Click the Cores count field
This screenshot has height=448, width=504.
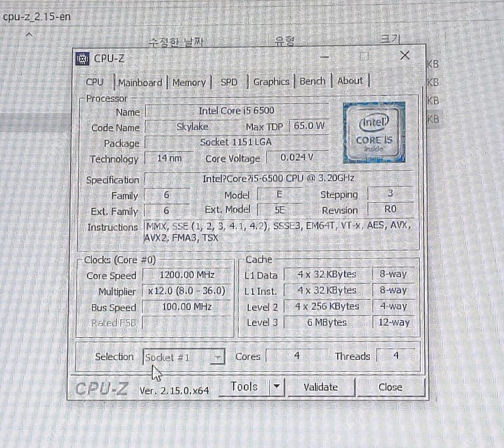(297, 356)
